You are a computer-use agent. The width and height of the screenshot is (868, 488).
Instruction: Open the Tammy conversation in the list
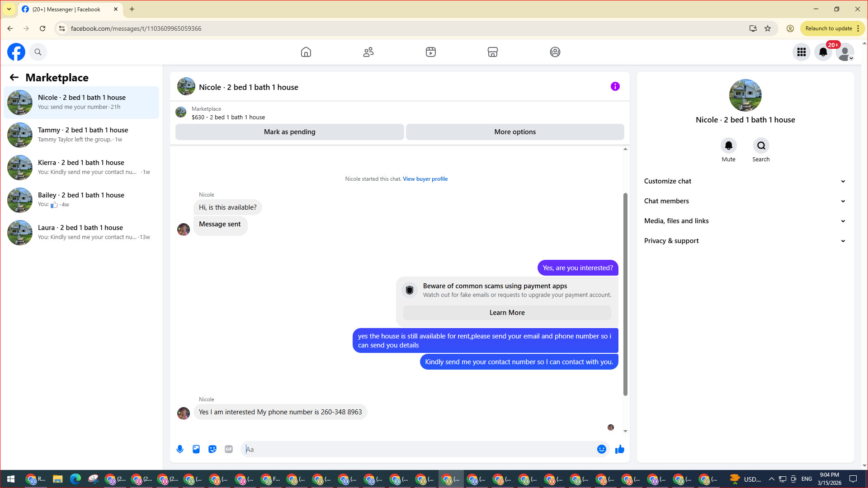point(81,135)
